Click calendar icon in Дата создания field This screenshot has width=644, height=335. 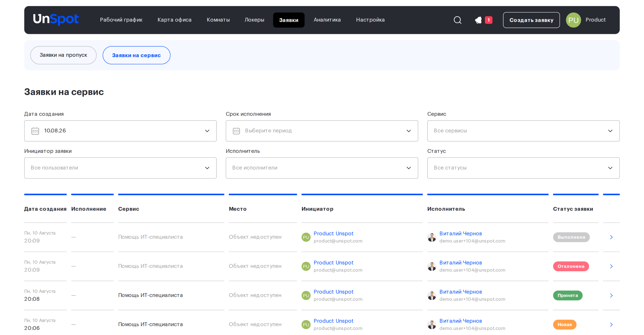pyautogui.click(x=35, y=131)
